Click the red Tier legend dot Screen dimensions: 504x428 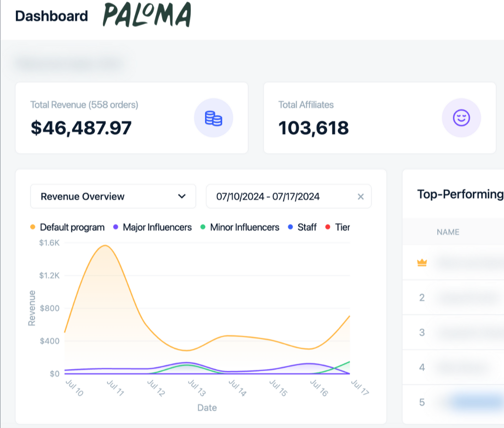pos(328,227)
